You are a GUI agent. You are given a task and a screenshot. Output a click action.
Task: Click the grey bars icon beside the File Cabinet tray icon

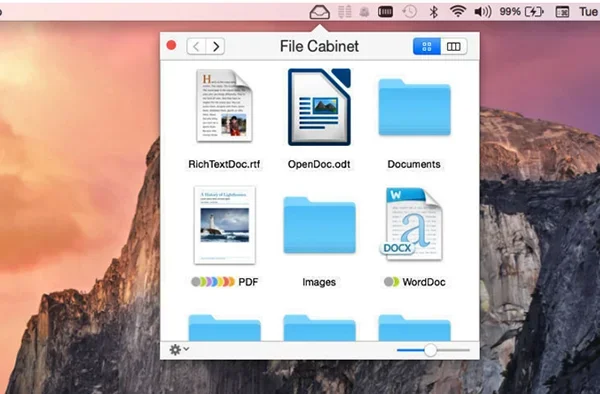point(345,12)
